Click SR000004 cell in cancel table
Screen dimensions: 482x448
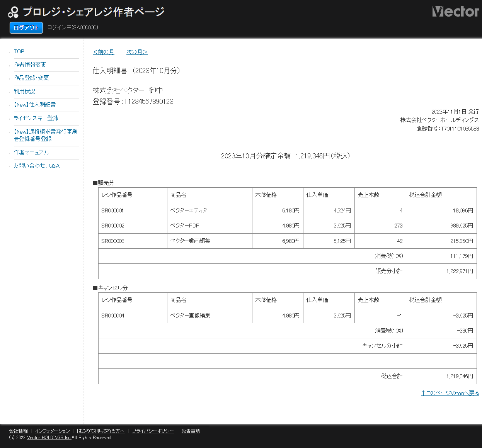133,316
